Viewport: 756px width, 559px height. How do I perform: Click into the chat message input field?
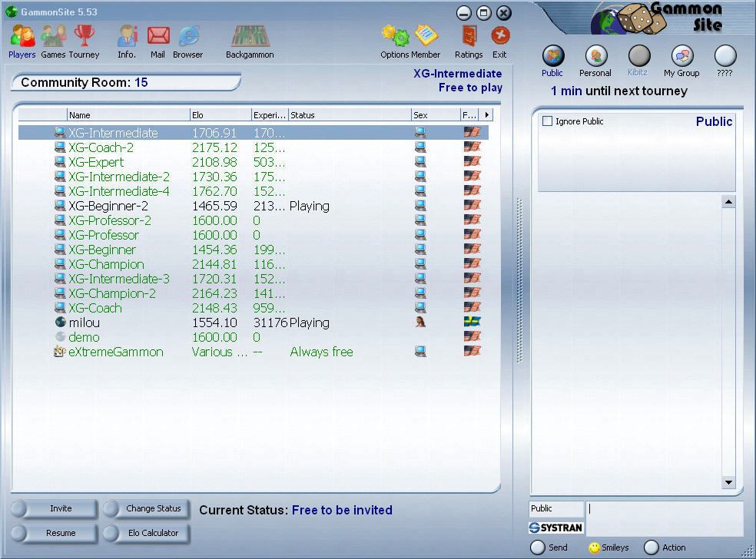coord(665,518)
